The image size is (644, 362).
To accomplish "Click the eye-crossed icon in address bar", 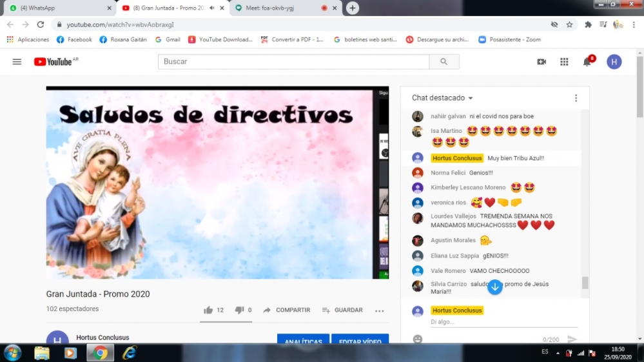I will pos(554,25).
